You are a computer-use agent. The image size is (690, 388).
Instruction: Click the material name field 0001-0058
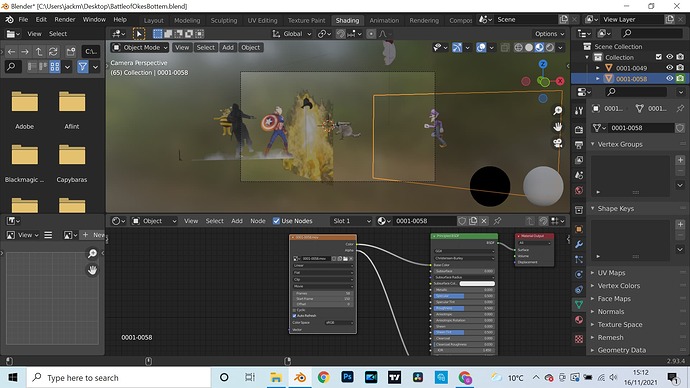pos(425,221)
